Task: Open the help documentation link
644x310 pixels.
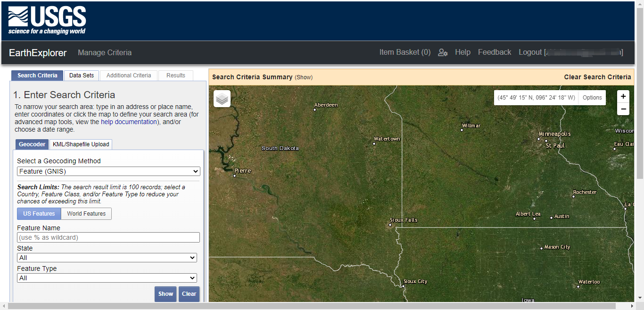Action: tap(129, 122)
